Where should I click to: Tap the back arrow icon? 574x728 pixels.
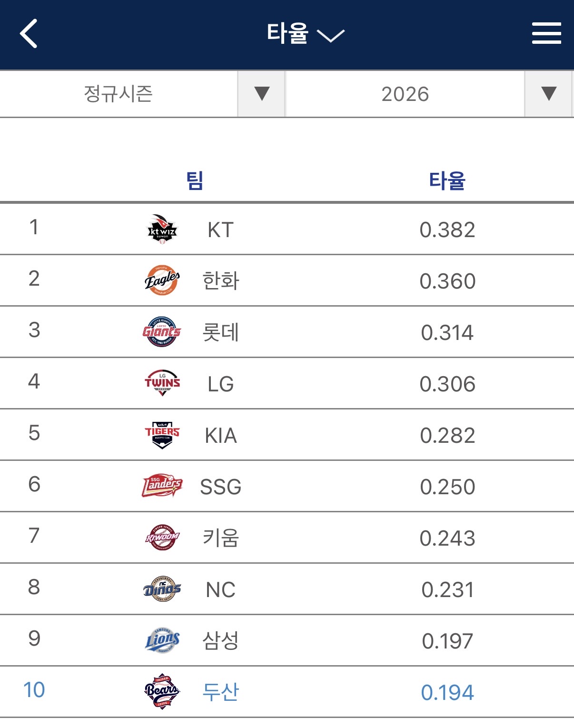click(29, 34)
